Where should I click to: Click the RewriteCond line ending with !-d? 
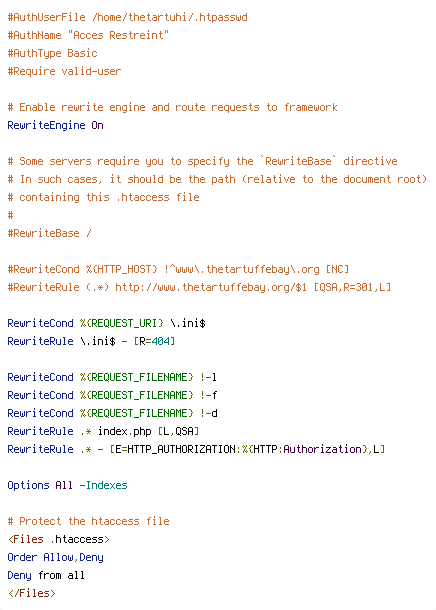click(112, 413)
